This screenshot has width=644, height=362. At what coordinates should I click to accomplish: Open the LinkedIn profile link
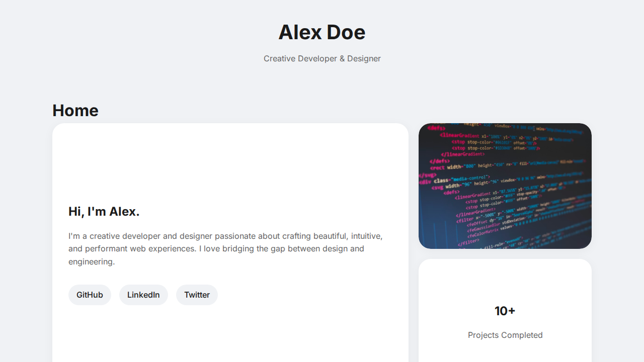point(143,295)
